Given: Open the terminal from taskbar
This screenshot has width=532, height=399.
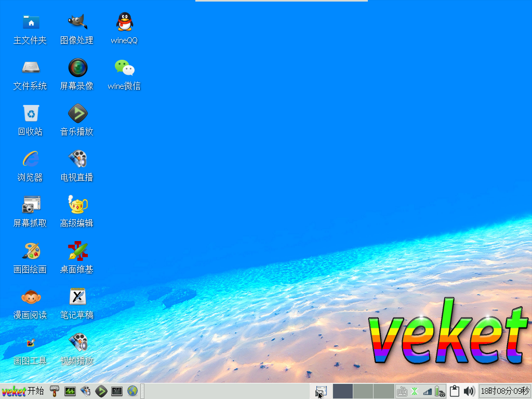Looking at the screenshot, I should click(117, 391).
